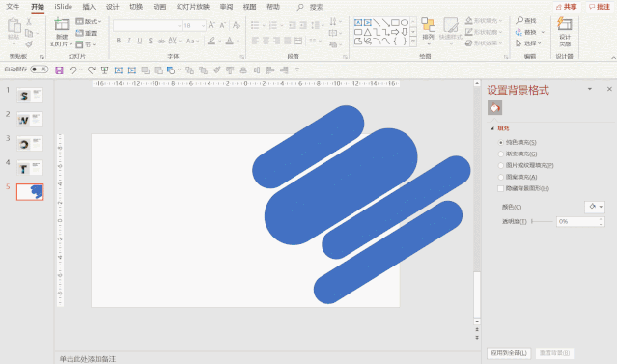Collapse the Fill (填充) section triangle
Image resolution: width=617 pixels, height=364 pixels.
pos(491,128)
